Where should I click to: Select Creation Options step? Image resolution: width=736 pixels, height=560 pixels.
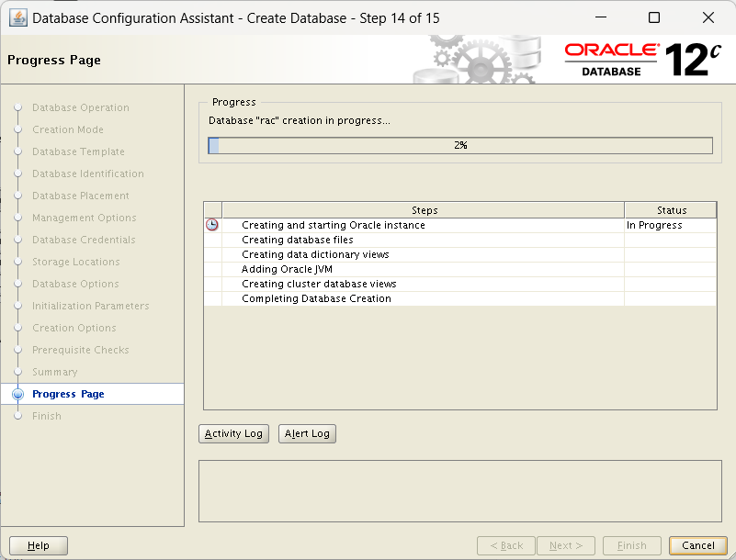(x=74, y=329)
